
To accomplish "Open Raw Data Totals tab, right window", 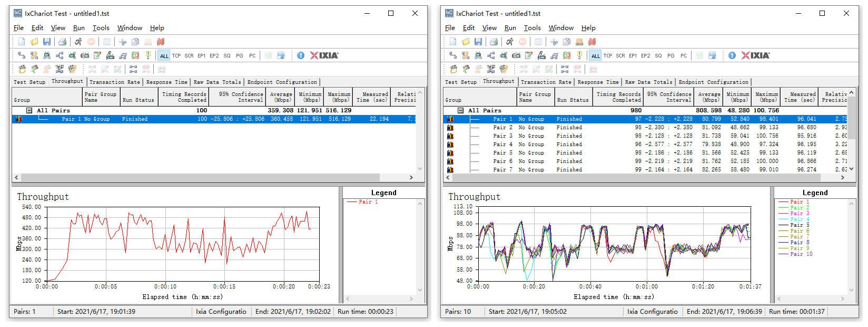I will point(648,82).
